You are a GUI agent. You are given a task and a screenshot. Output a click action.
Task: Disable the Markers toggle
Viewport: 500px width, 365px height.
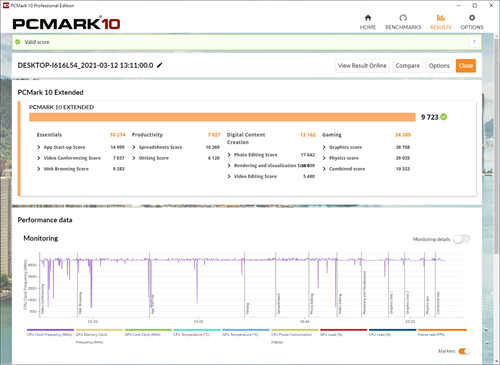tap(464, 351)
